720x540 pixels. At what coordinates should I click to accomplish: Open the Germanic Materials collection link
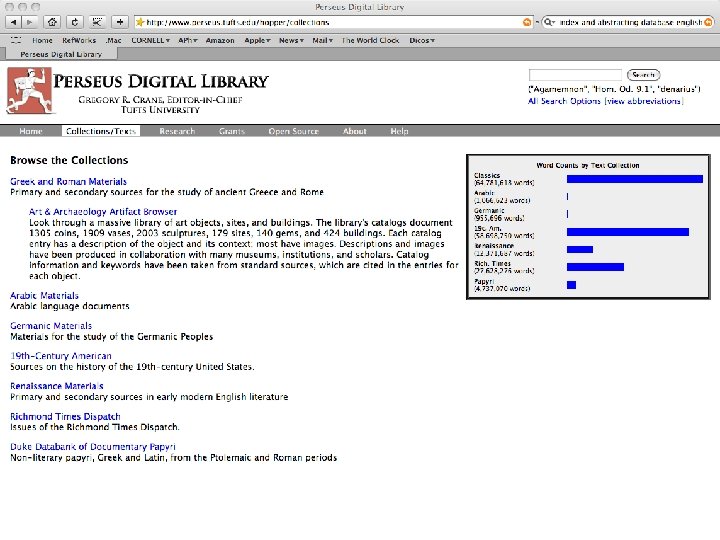click(x=51, y=326)
